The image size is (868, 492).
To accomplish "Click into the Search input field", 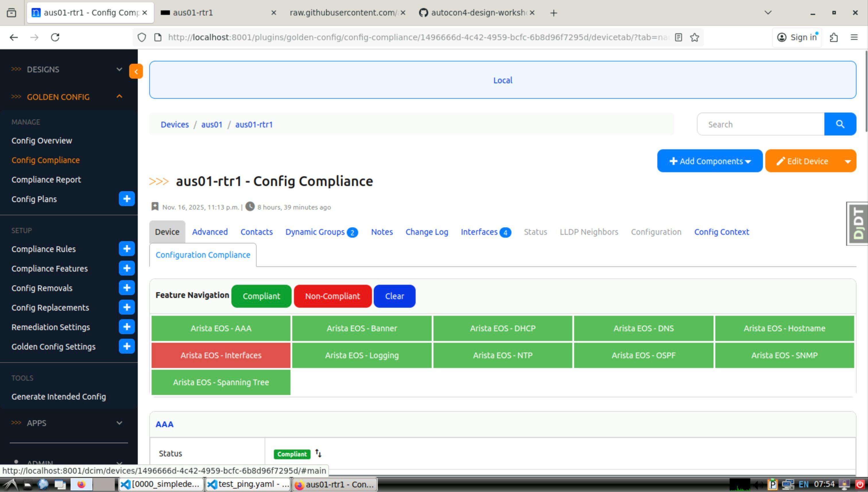I will pos(760,124).
